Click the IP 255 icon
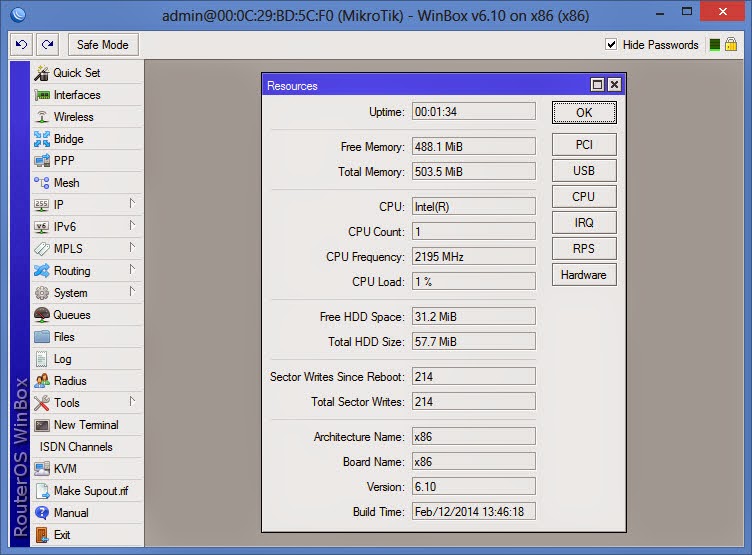 [42, 205]
